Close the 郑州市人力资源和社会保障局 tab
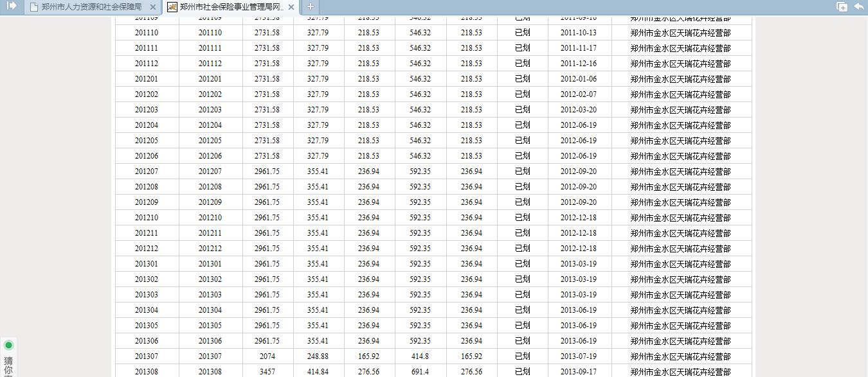Viewport: 868px width, 377px height. (152, 7)
